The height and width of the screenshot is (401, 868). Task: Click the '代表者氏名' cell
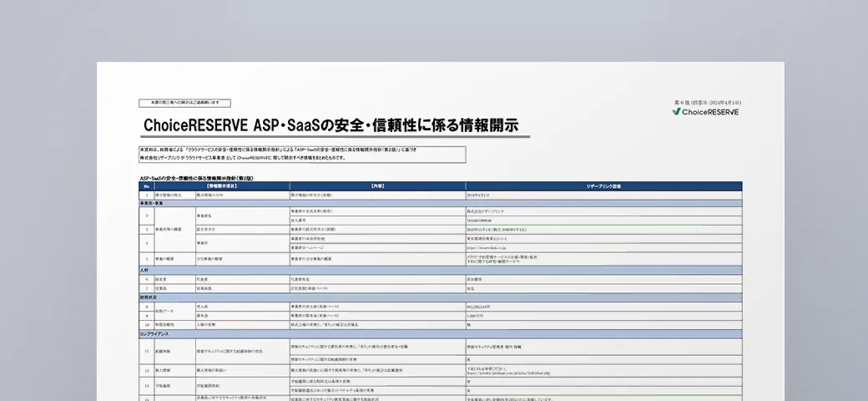pyautogui.click(x=377, y=280)
